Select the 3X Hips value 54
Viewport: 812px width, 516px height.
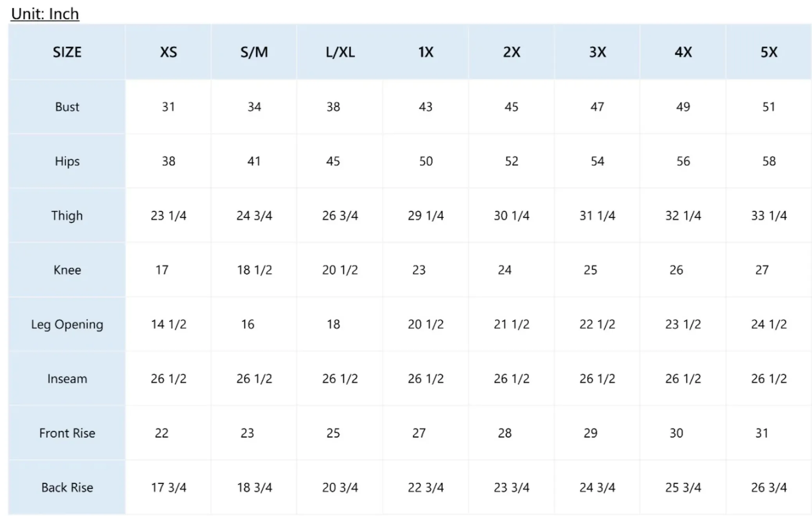[x=597, y=161]
